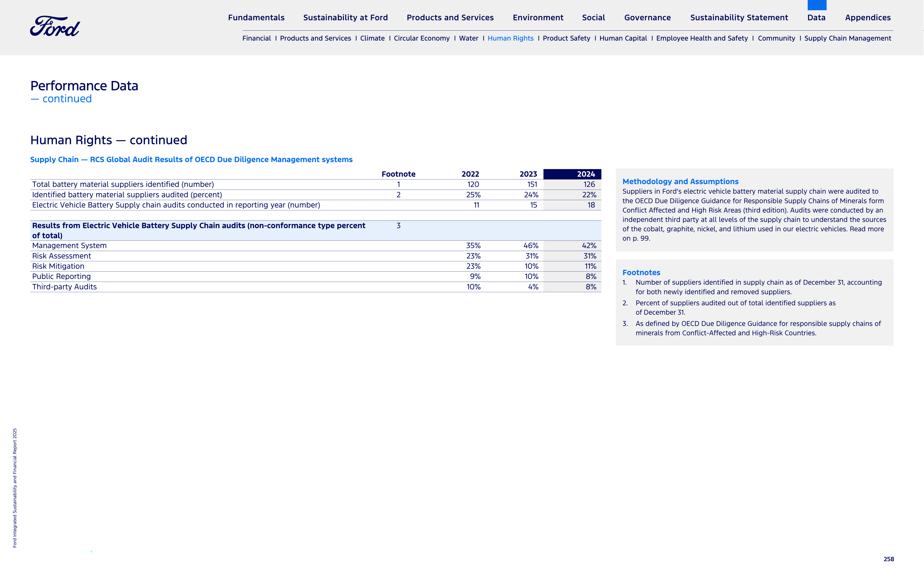Image resolution: width=924 pixels, height=578 pixels.
Task: Open the Product Safety link
Action: [566, 38]
